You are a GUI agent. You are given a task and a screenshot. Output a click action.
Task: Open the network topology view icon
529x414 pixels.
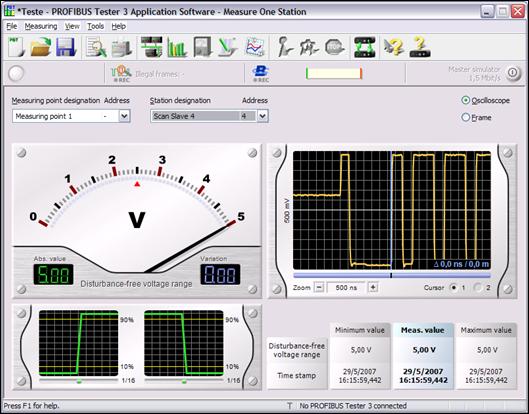(151, 47)
